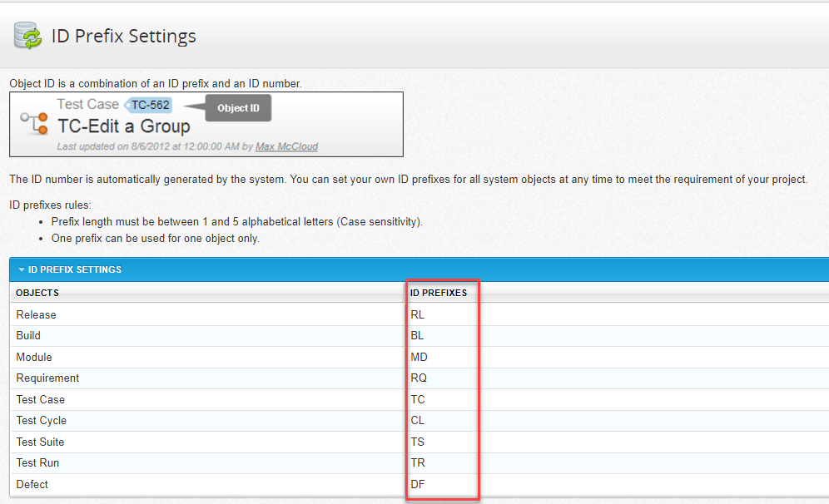
Task: Select the Defect row label
Action: pos(32,484)
